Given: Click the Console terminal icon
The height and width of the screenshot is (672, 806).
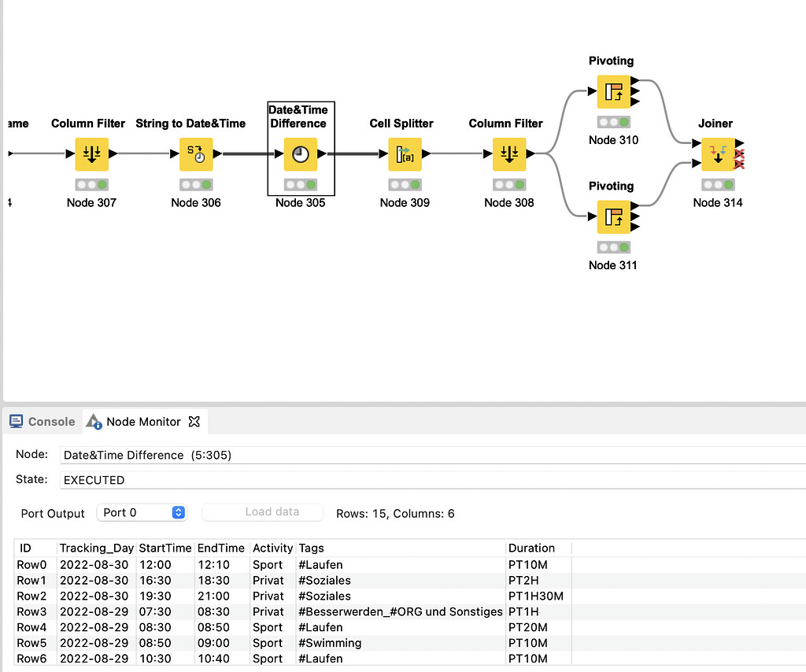Looking at the screenshot, I should (15, 421).
